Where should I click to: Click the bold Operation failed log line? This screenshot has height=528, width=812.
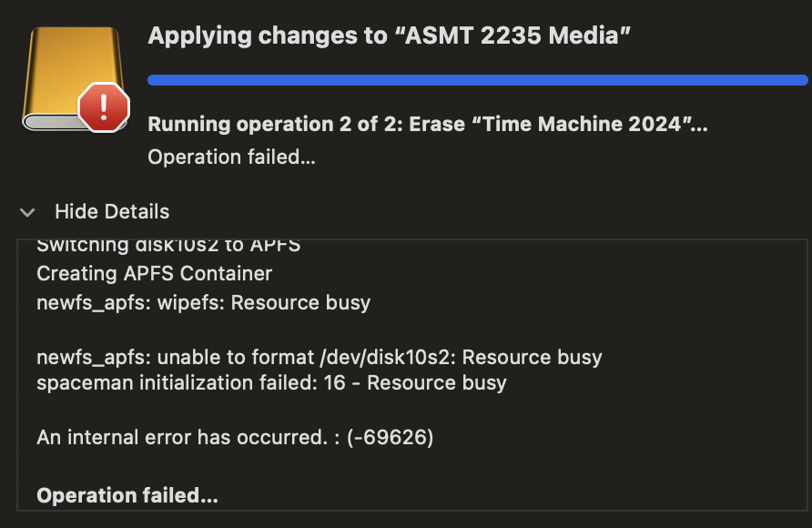coord(127,496)
